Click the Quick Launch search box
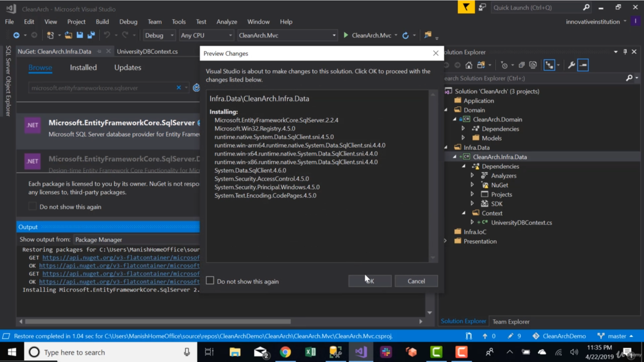 541,8
